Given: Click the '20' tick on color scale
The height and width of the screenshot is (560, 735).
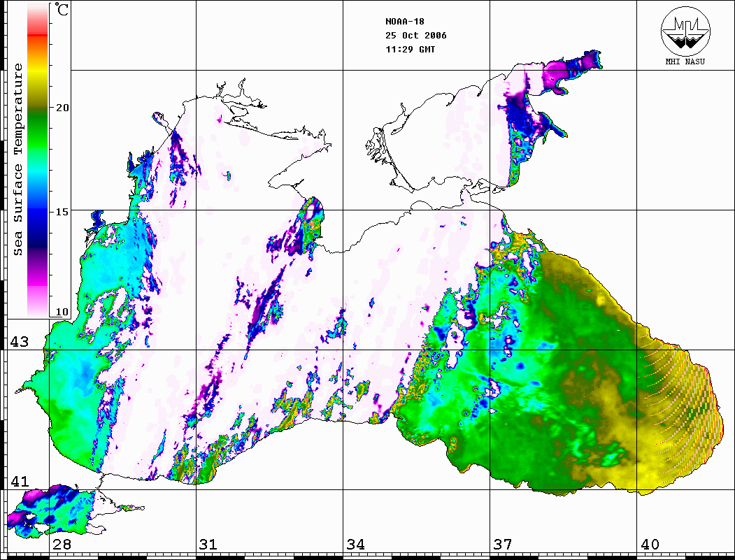Looking at the screenshot, I should tap(62, 108).
